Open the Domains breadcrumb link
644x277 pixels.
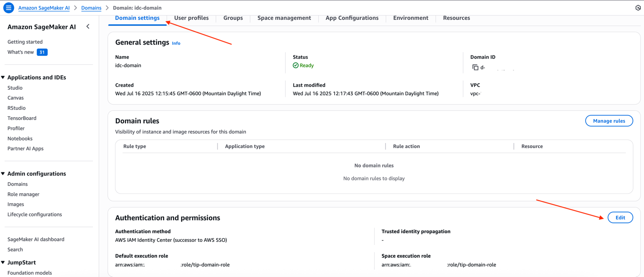(91, 8)
